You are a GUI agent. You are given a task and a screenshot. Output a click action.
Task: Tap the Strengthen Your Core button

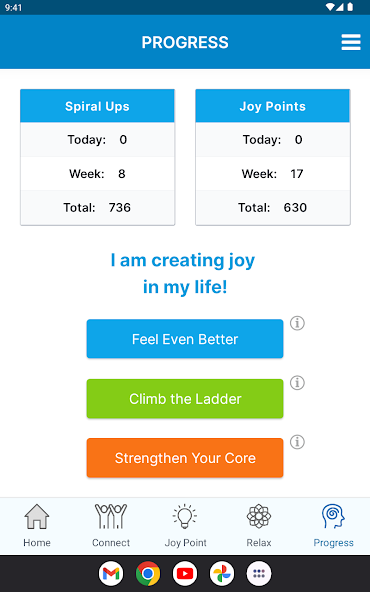pyautogui.click(x=185, y=458)
